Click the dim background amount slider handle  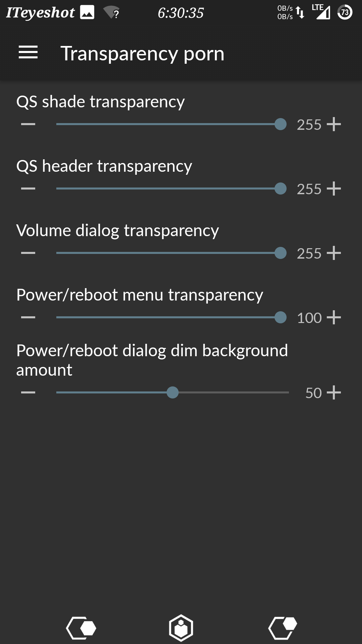173,392
